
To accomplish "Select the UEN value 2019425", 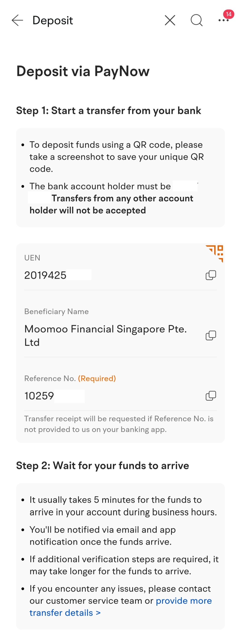I will pyautogui.click(x=45, y=275).
